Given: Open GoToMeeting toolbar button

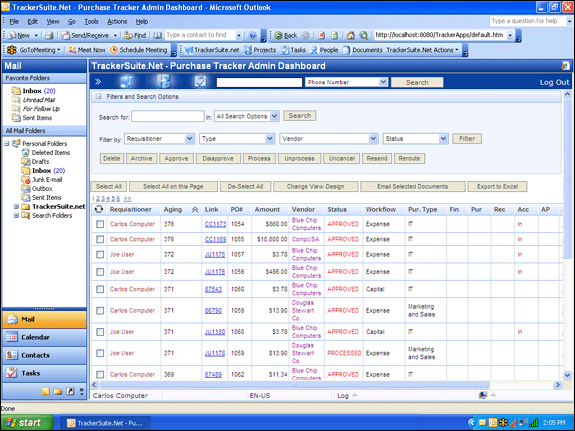Looking at the screenshot, I should (34, 50).
